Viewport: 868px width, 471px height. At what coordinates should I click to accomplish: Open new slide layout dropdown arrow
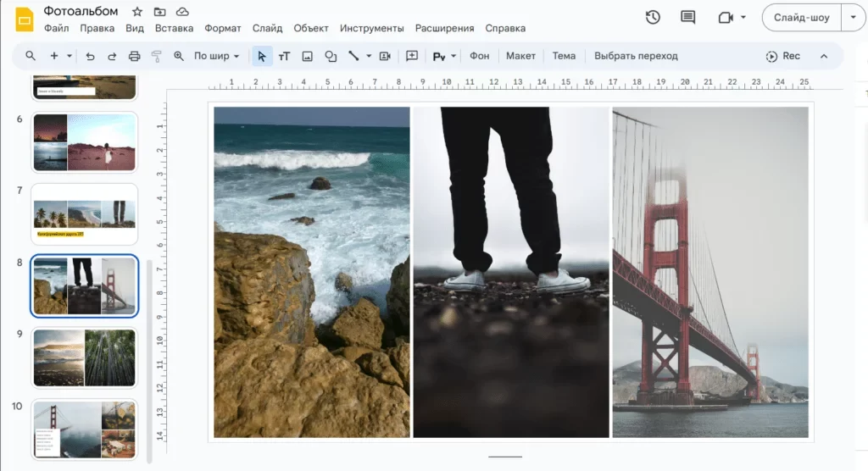[x=70, y=56]
